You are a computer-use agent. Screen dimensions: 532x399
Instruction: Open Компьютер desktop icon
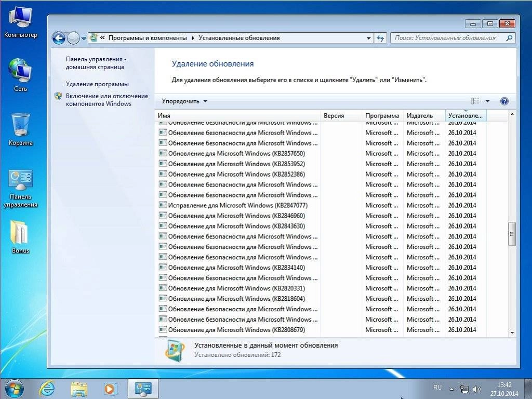click(x=20, y=22)
